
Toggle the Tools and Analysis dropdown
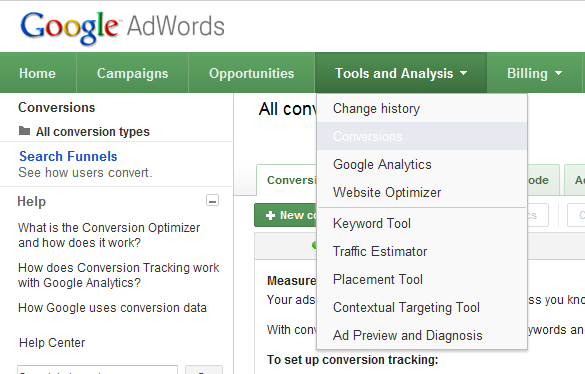click(x=401, y=73)
